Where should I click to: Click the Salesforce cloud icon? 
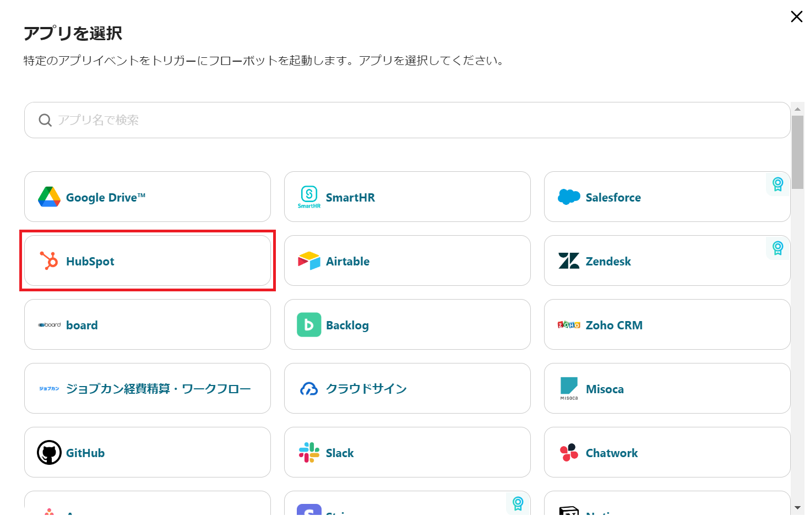click(569, 197)
